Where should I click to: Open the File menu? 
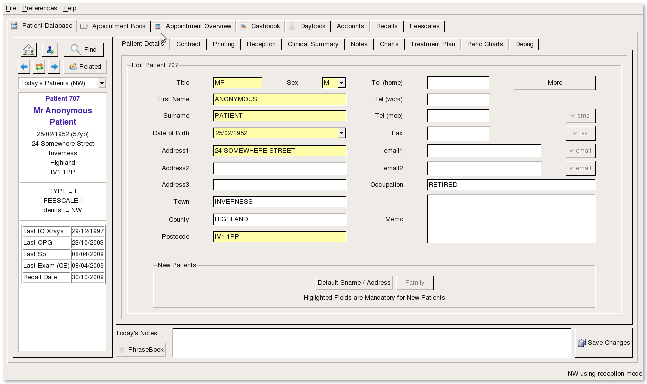click(x=11, y=8)
